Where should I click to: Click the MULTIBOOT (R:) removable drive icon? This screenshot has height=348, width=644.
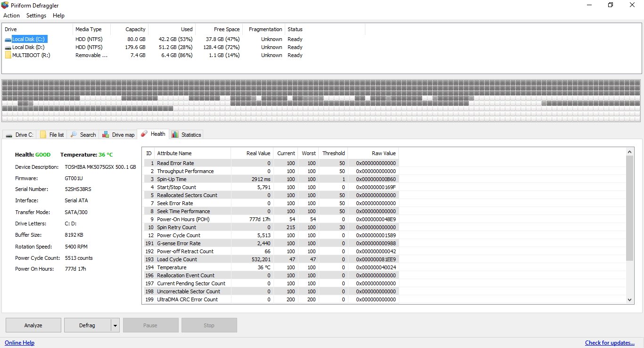coord(8,55)
